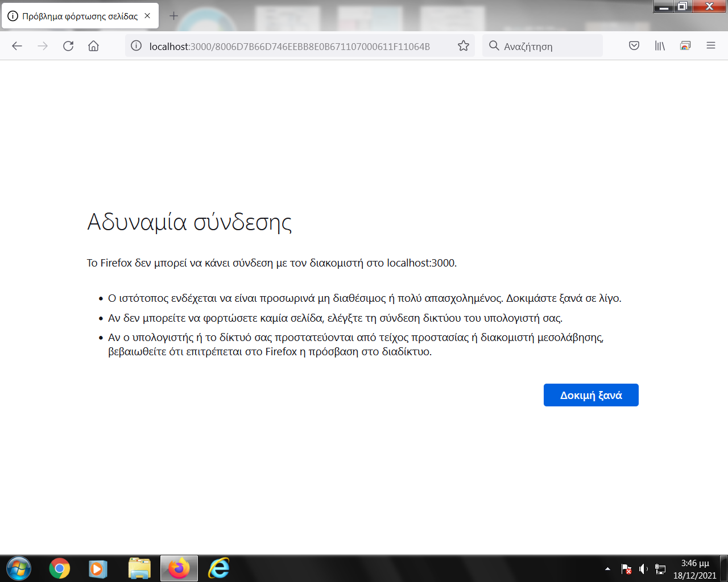The image size is (728, 582).
Task: Click the search magnifier icon
Action: coord(494,46)
